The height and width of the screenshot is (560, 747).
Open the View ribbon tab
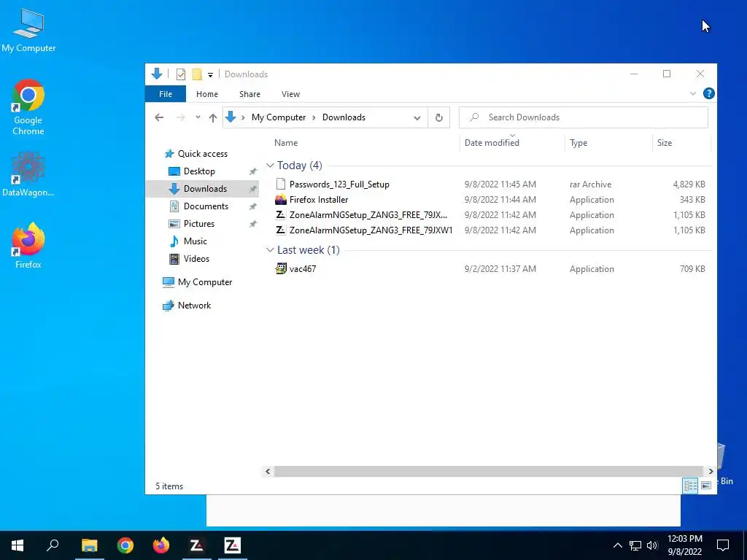click(x=290, y=94)
